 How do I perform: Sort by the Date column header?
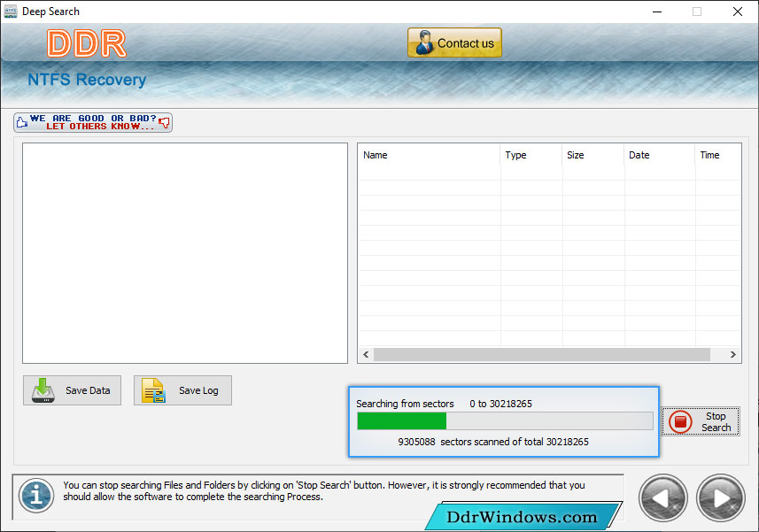pyautogui.click(x=659, y=155)
